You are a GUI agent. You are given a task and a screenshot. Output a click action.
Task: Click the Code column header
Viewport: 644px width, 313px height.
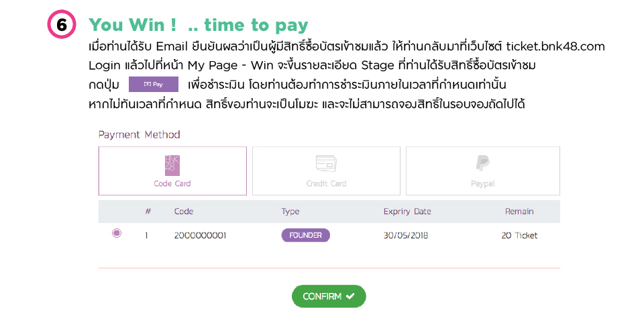coord(184,212)
